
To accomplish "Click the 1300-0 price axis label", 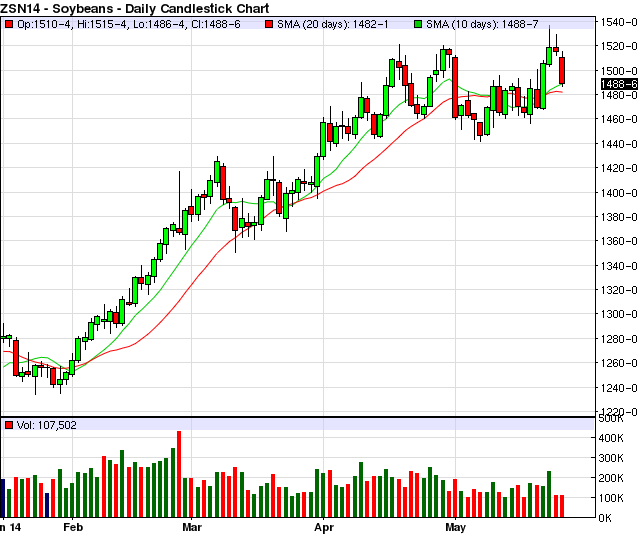I will click(619, 314).
